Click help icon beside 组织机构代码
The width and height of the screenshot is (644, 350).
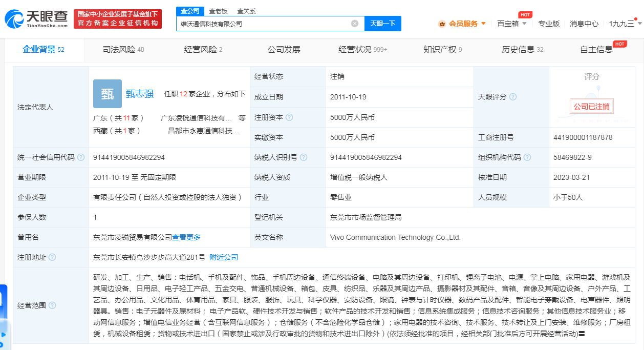(527, 157)
